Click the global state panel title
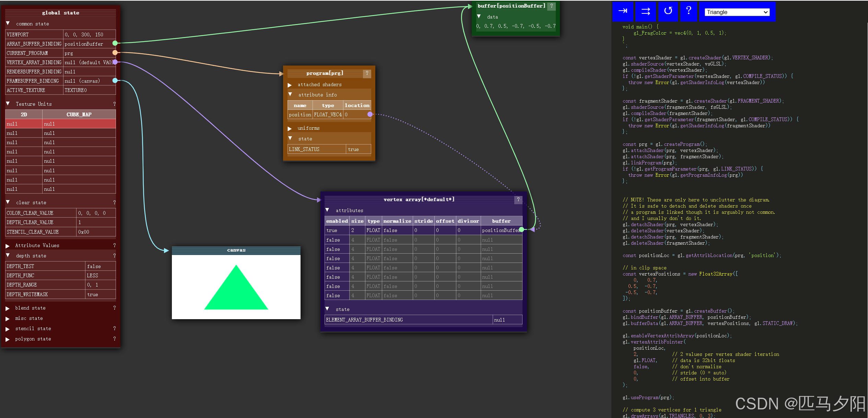 (60, 13)
